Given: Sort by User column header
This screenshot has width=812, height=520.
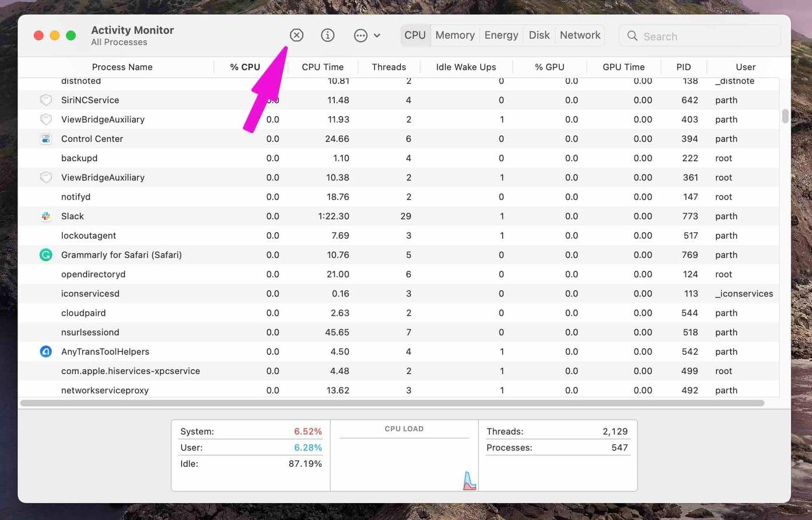Looking at the screenshot, I should point(745,67).
